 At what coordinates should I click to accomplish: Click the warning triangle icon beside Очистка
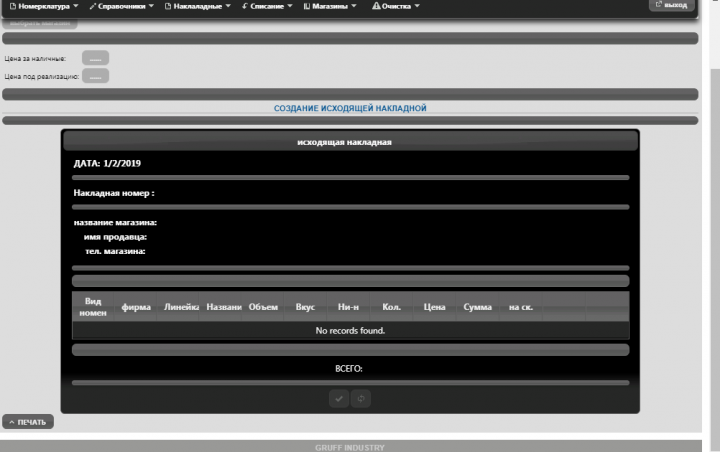tap(376, 6)
